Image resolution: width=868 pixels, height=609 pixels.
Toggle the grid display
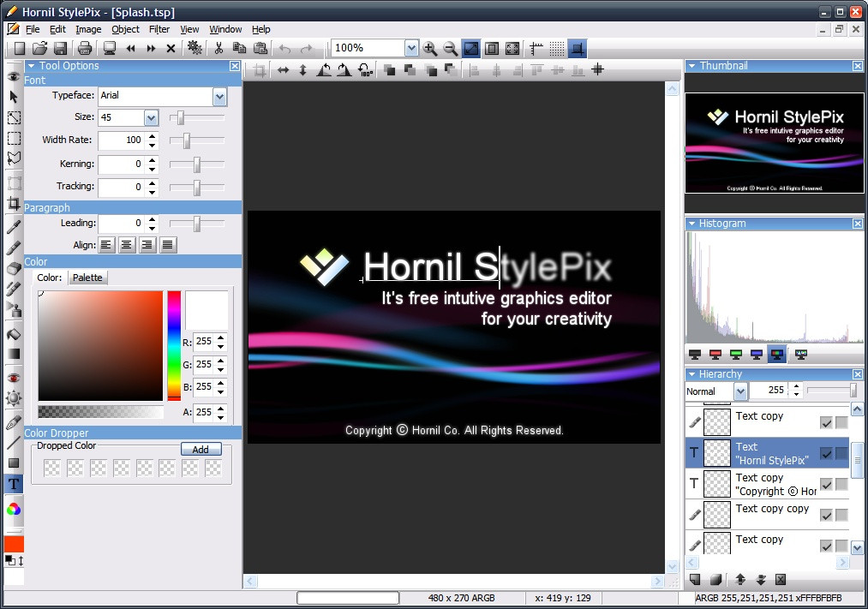(x=557, y=49)
